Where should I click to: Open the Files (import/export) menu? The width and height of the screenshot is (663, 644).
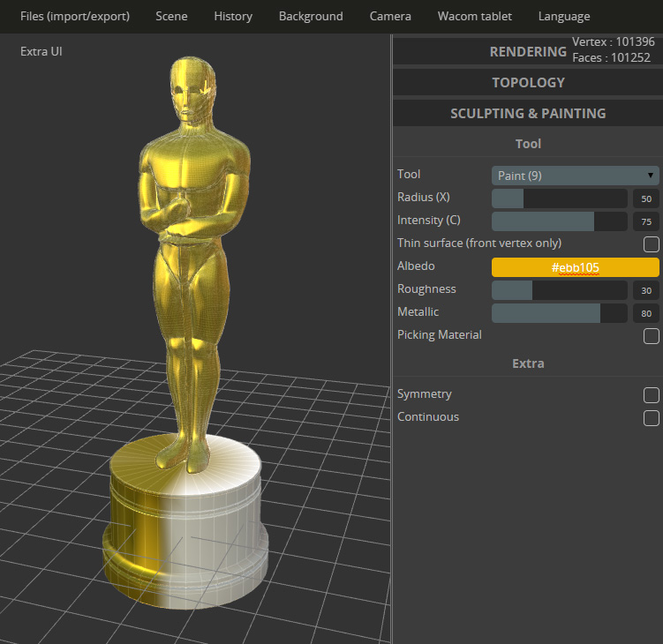pyautogui.click(x=75, y=16)
